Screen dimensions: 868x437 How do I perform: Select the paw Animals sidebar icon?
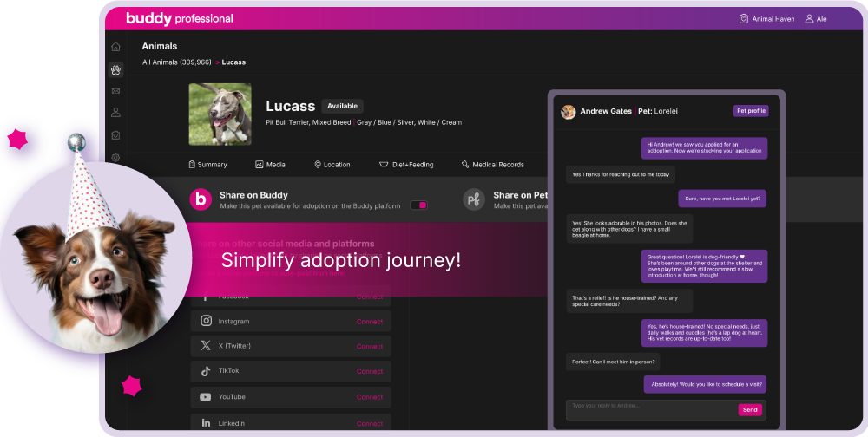click(x=115, y=69)
